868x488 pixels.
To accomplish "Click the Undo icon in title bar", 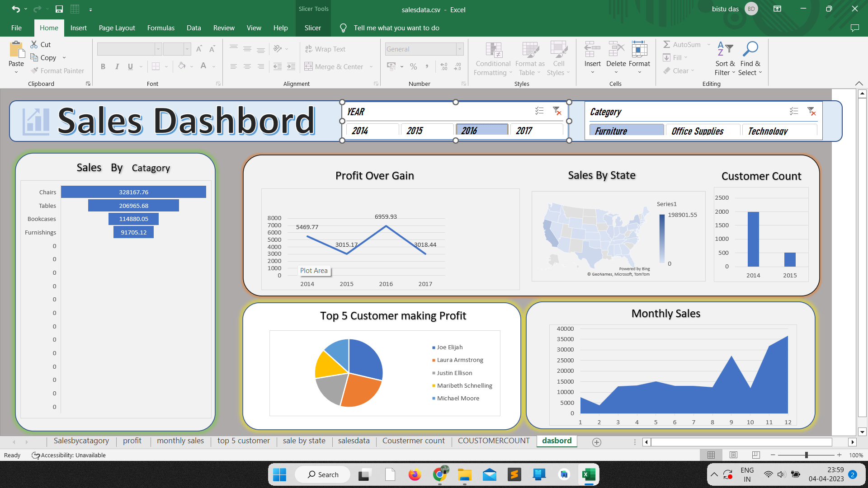I will pos(16,9).
